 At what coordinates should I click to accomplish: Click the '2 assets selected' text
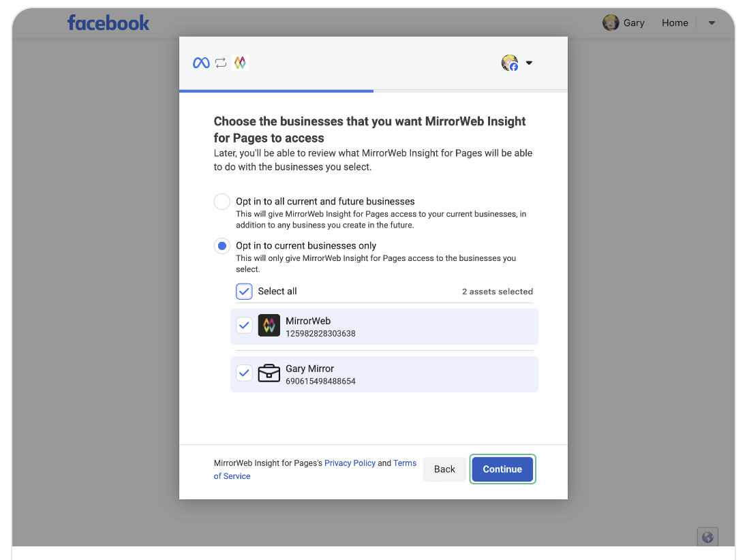(x=498, y=292)
